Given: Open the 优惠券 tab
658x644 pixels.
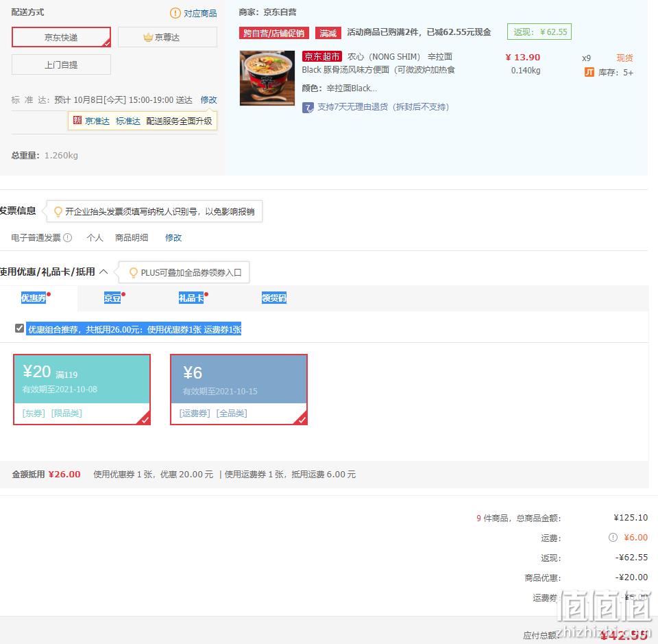Looking at the screenshot, I should pos(34,298).
